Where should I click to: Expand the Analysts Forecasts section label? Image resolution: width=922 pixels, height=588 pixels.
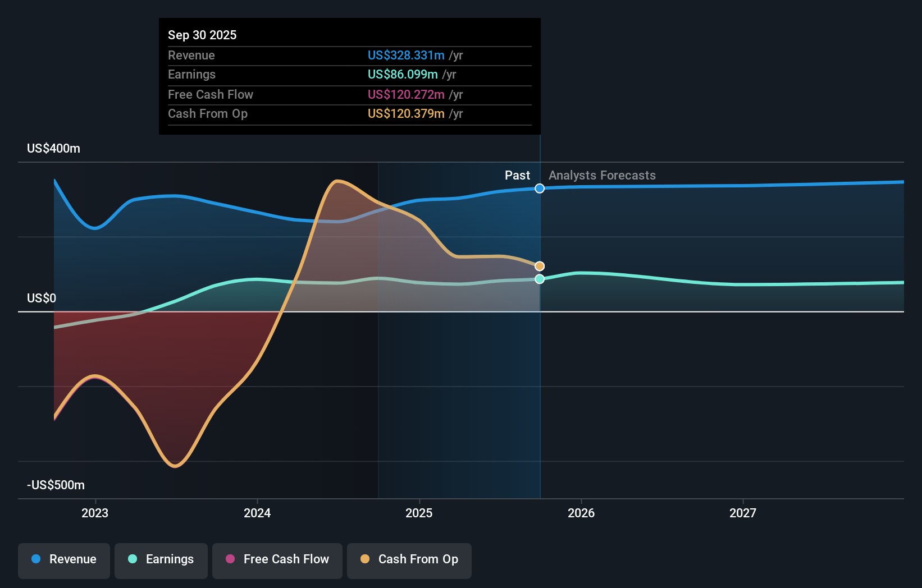tap(601, 175)
